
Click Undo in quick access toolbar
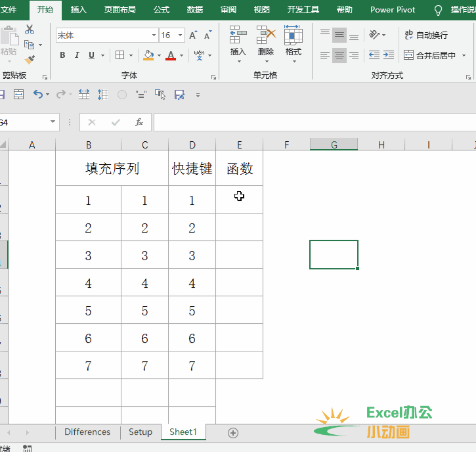[x=37, y=95]
